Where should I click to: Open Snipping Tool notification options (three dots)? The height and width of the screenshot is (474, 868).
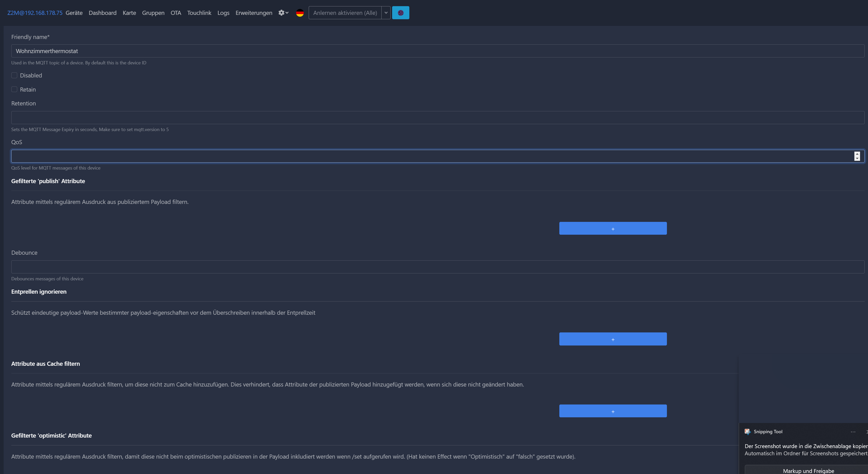click(853, 432)
